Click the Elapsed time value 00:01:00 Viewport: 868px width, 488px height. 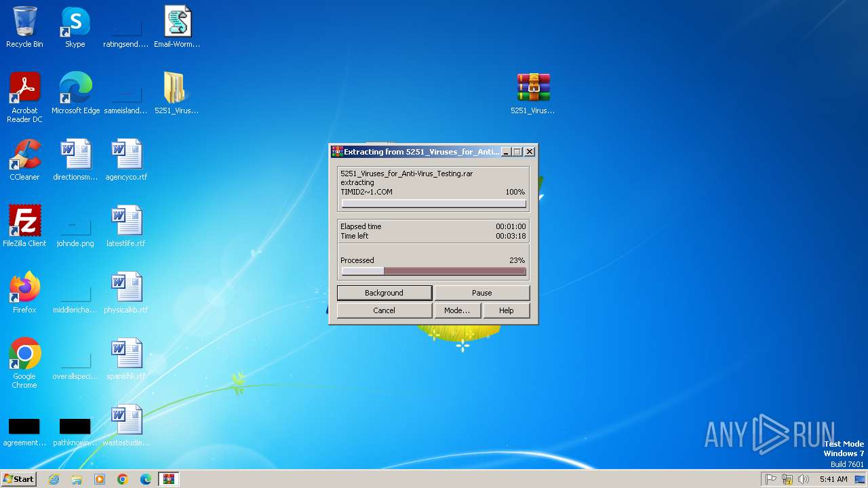(511, 226)
